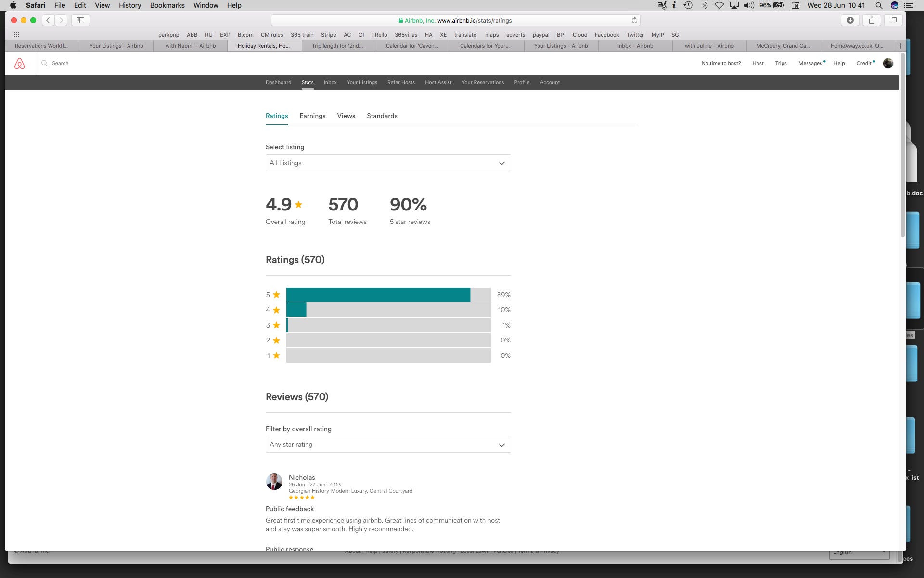This screenshot has width=924, height=578.
Task: Switch to Inbox - Airbnb browser tab
Action: coord(635,46)
